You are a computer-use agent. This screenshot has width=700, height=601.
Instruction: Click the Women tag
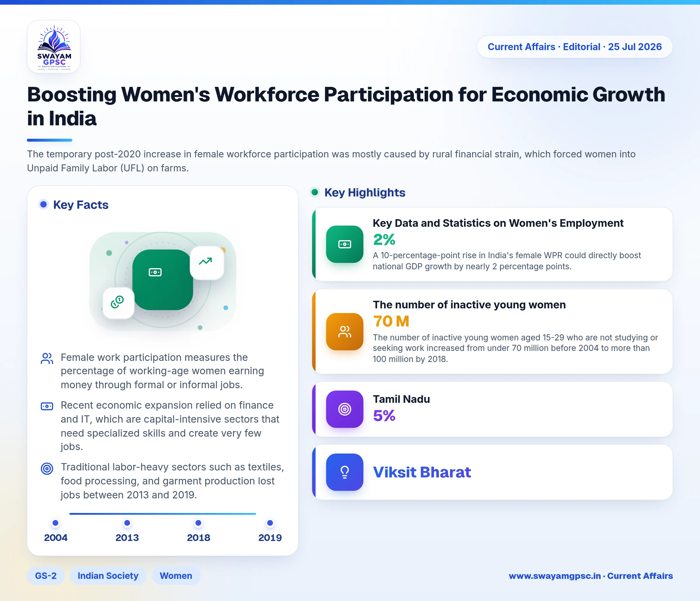176,576
